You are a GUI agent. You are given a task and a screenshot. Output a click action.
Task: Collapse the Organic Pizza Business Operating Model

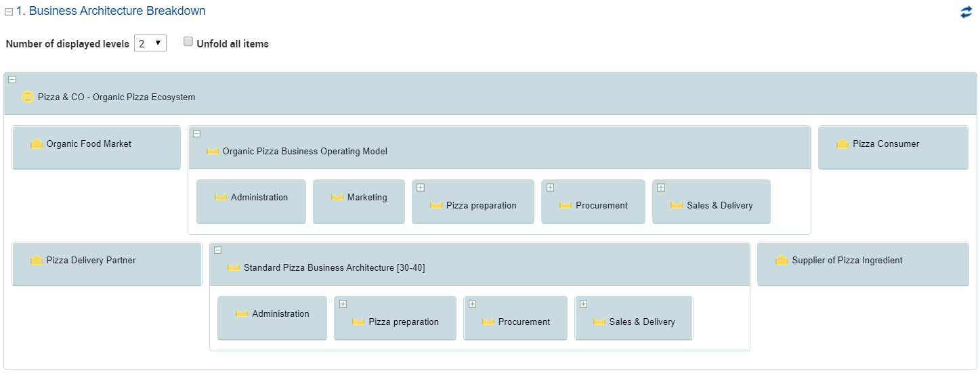point(197,134)
